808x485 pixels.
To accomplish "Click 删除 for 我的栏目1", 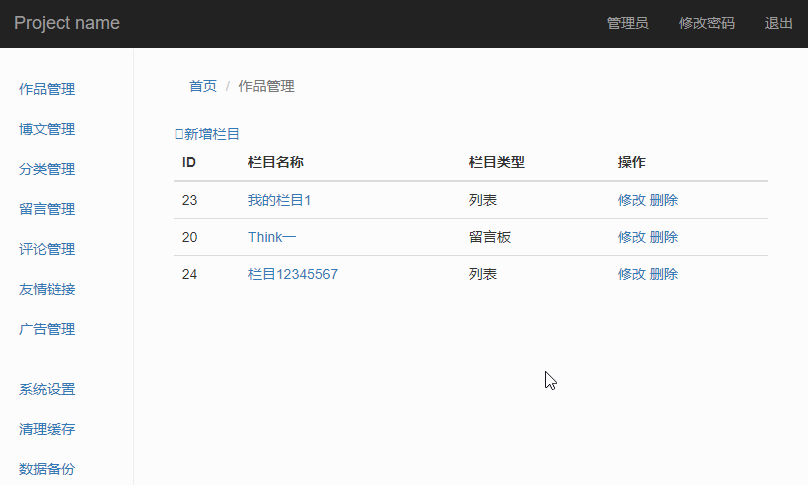I will (x=664, y=200).
